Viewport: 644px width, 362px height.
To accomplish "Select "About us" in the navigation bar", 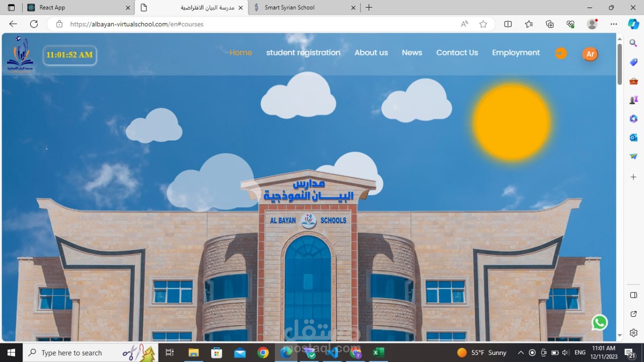I will coord(371,52).
